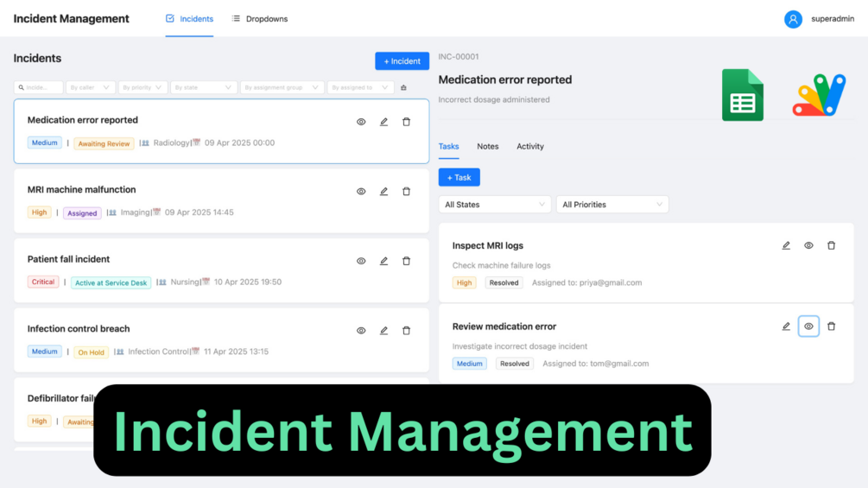Image resolution: width=868 pixels, height=488 pixels.
Task: Edit the MRI machine malfunction incident
Action: click(x=383, y=192)
